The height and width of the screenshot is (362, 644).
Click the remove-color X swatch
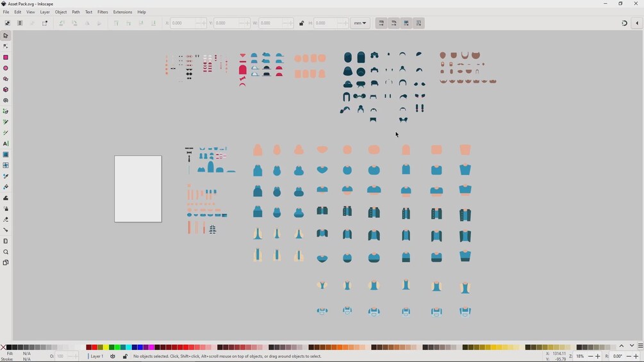pos(3,347)
